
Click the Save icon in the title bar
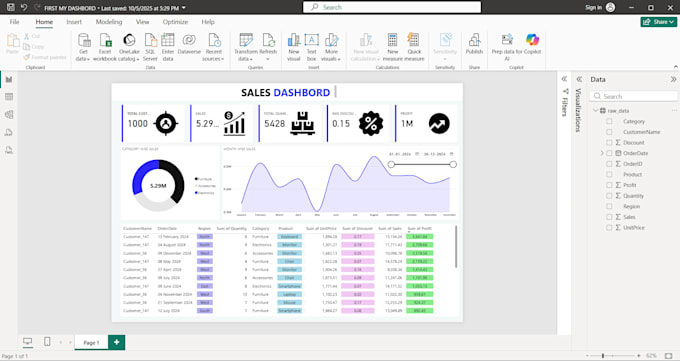tap(11, 7)
